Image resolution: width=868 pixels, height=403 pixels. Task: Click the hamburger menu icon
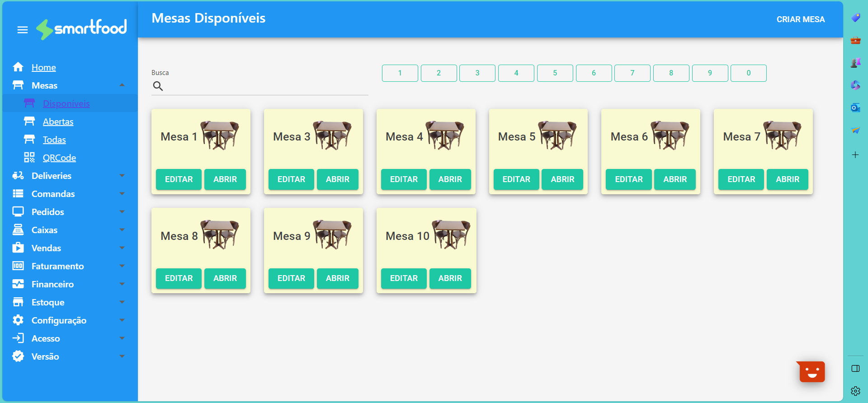point(23,30)
